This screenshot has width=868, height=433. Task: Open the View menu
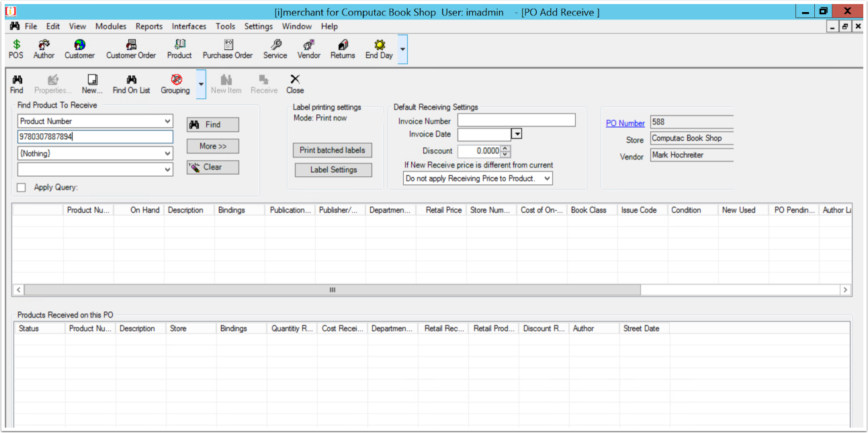[77, 26]
